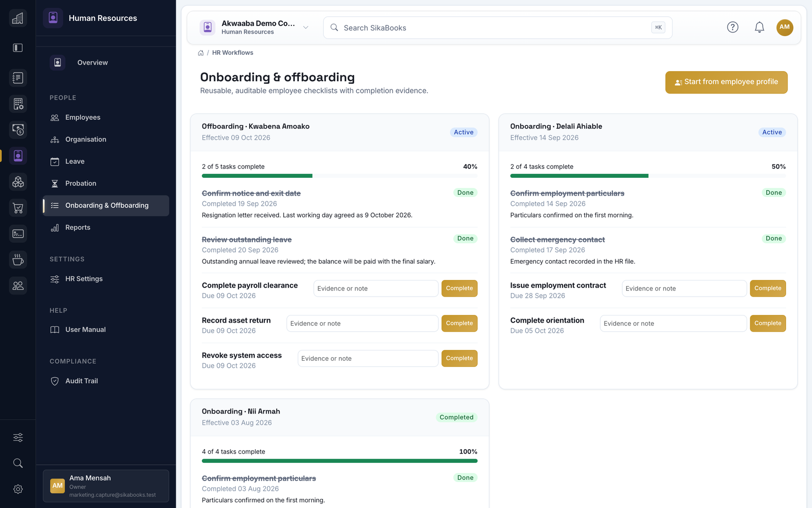
Task: Open the Probation section
Action: coord(106,183)
